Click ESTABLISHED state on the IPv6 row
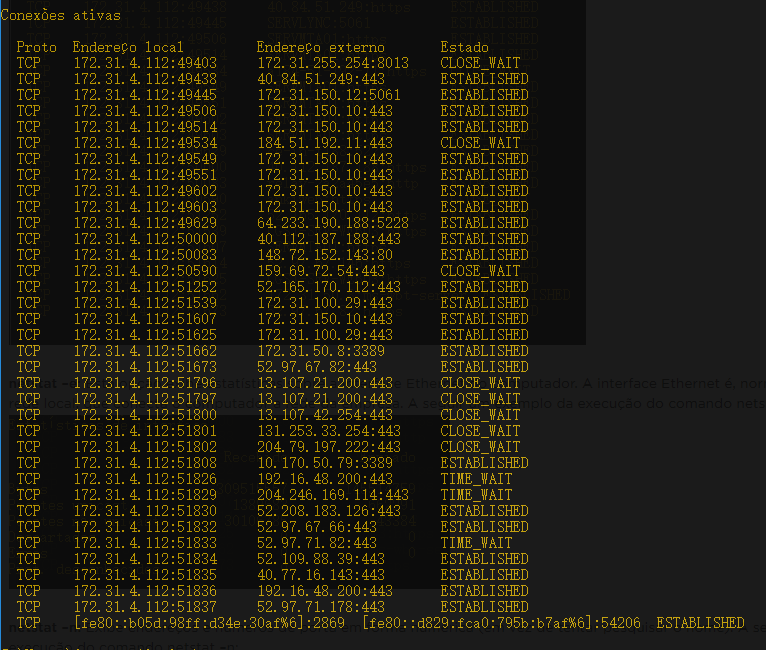 pyautogui.click(x=700, y=623)
